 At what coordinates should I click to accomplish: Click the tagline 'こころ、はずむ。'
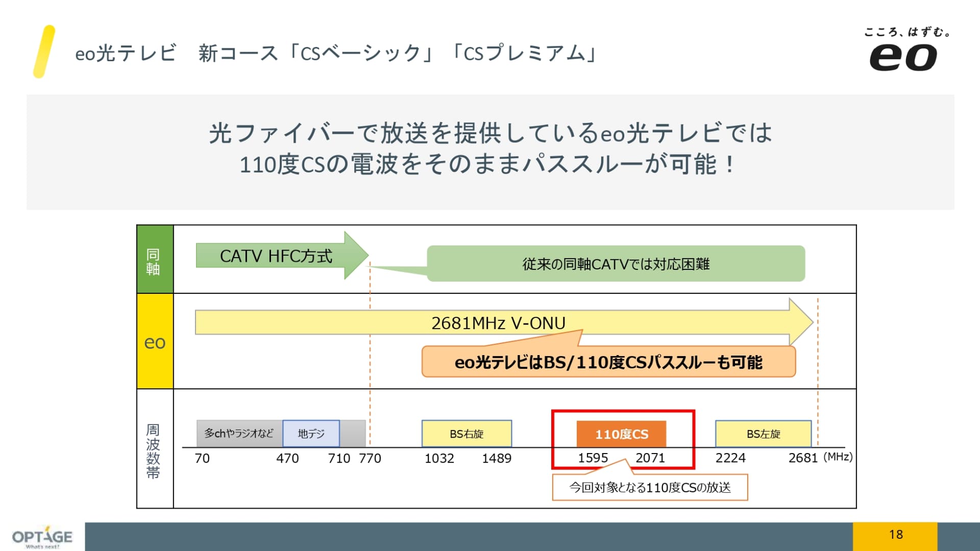click(907, 32)
